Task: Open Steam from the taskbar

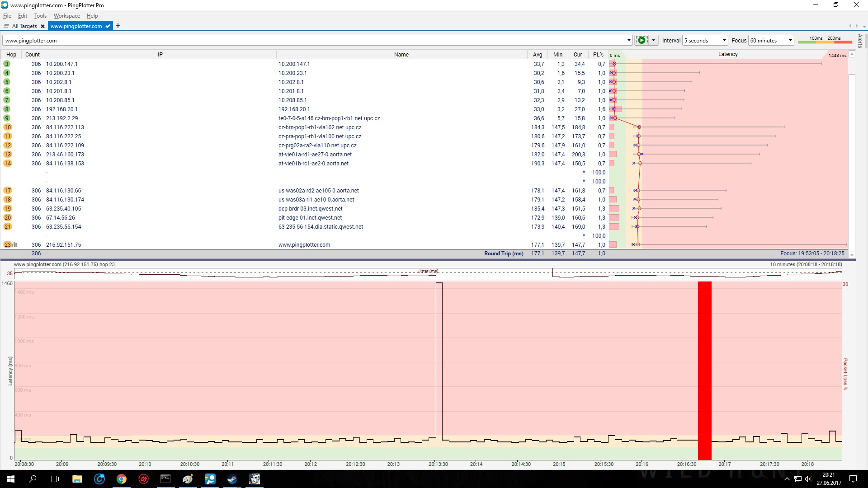Action: [232, 479]
